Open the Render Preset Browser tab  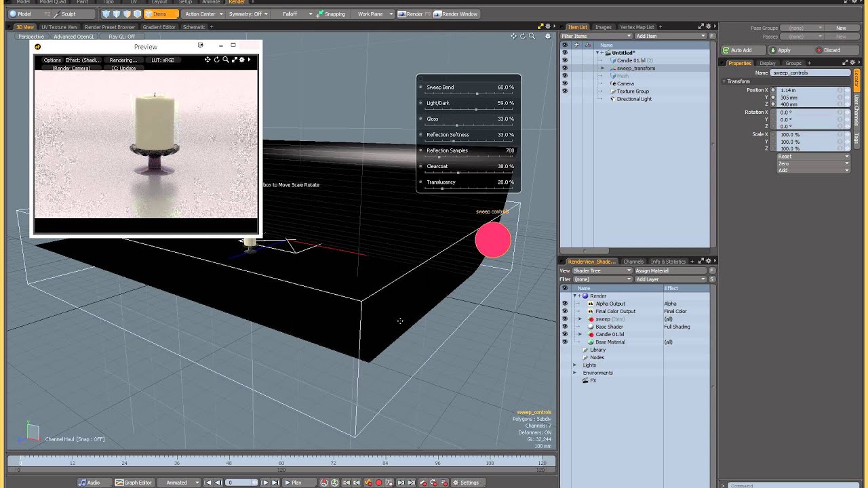click(109, 27)
